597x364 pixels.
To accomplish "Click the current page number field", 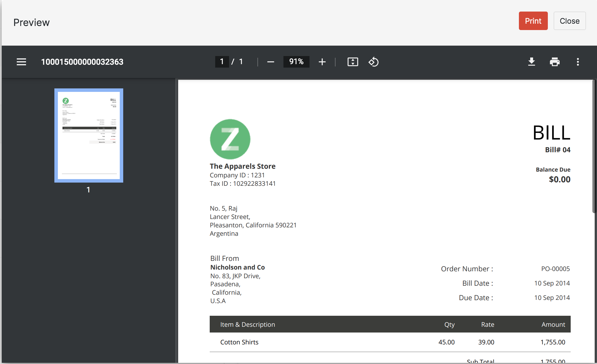I will click(x=222, y=62).
